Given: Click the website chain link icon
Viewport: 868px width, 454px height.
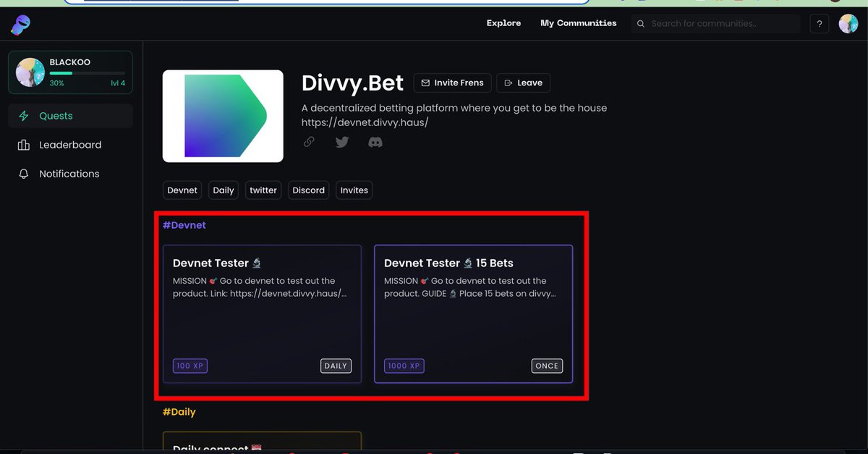Looking at the screenshot, I should [x=309, y=142].
